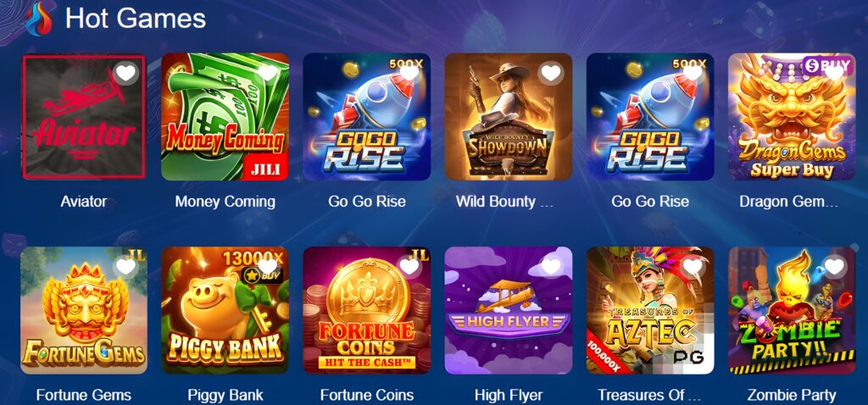
Task: Open the Fortune Gems game tile
Action: pyautogui.click(x=84, y=310)
